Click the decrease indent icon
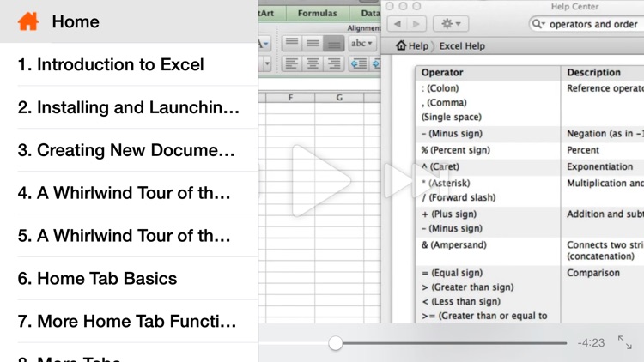This screenshot has width=644, height=362. coord(359,63)
